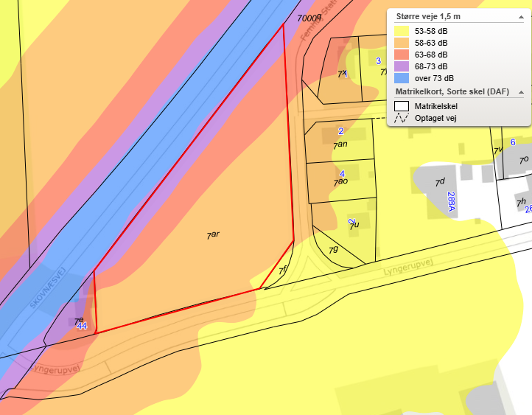This screenshot has height=415, width=532.
Task: Click the orange 58-63 dB legend swatch
Action: point(402,43)
